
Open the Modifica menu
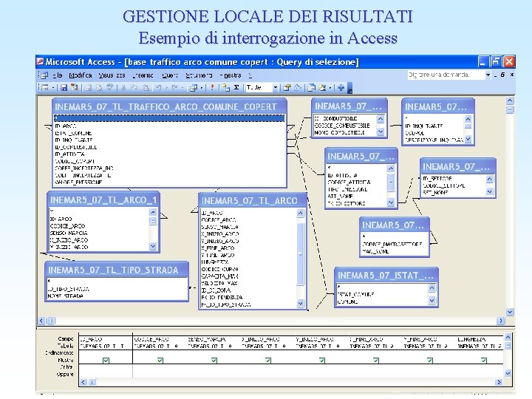point(80,75)
